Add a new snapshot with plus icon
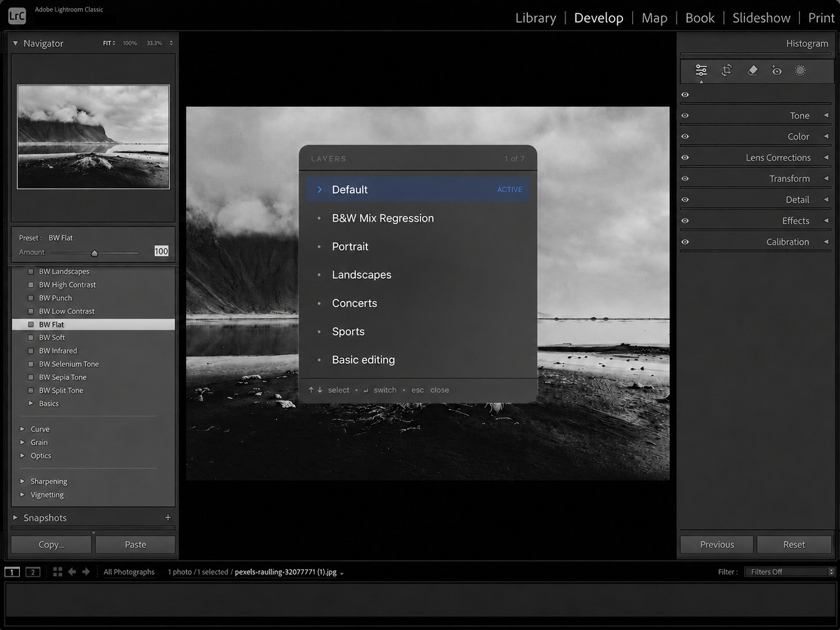This screenshot has height=630, width=840. click(x=168, y=517)
